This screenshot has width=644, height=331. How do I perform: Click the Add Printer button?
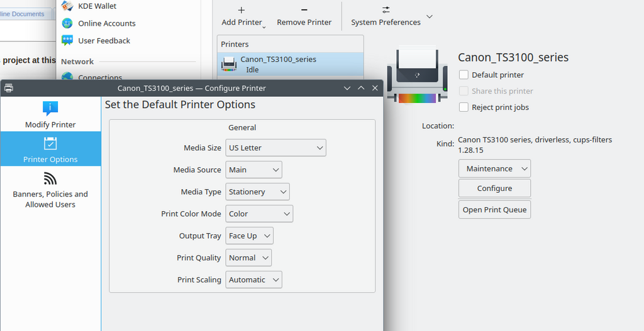pyautogui.click(x=241, y=16)
